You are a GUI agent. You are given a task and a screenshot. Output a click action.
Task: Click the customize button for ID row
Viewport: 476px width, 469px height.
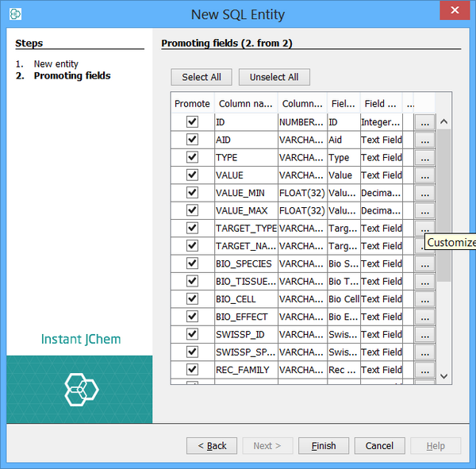[424, 122]
